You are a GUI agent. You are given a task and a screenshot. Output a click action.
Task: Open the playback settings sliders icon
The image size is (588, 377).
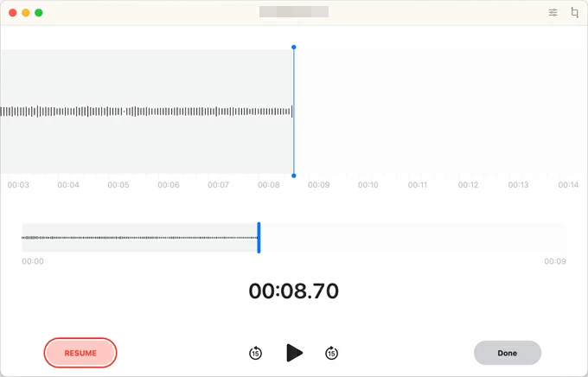pos(553,13)
